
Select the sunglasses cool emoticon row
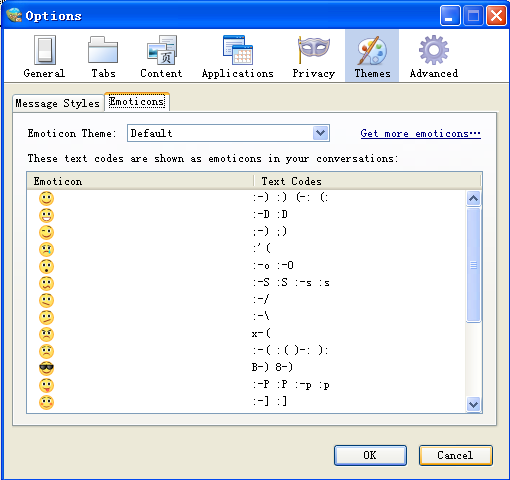(x=246, y=368)
